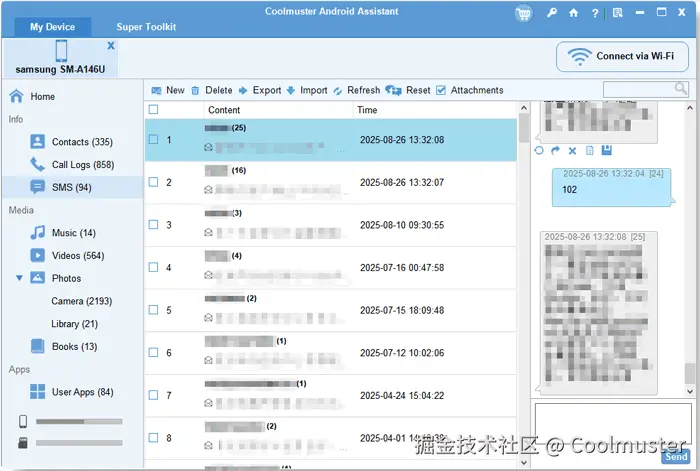
Task: Click the conversation pane scroll-down arrow
Action: 690,392
